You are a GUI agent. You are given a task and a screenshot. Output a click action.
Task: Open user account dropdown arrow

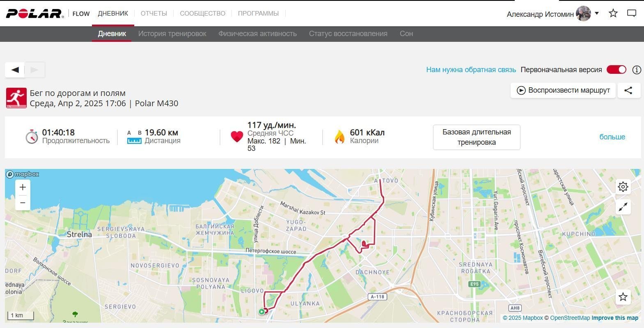click(597, 14)
